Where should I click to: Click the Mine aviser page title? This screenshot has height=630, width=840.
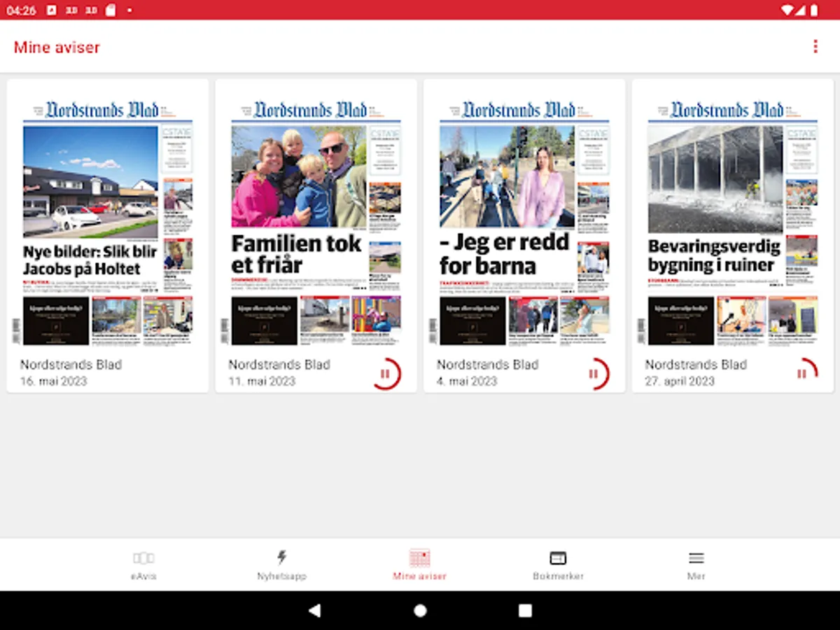[57, 48]
